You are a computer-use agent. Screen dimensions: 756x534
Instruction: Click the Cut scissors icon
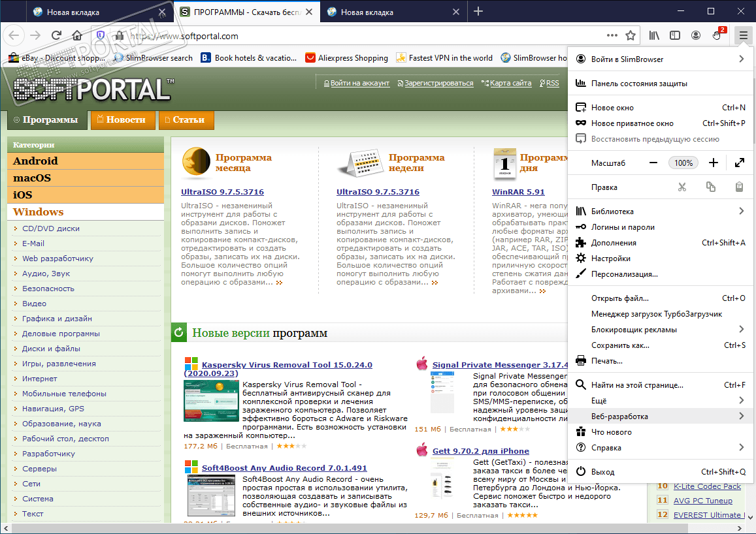pyautogui.click(x=682, y=187)
